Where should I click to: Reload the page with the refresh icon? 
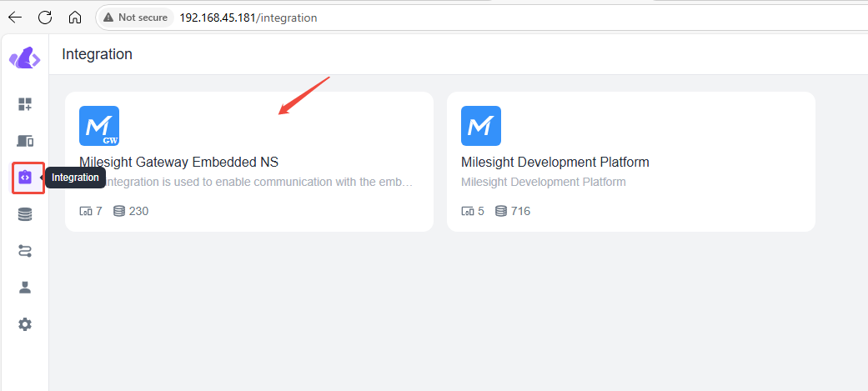(x=45, y=18)
